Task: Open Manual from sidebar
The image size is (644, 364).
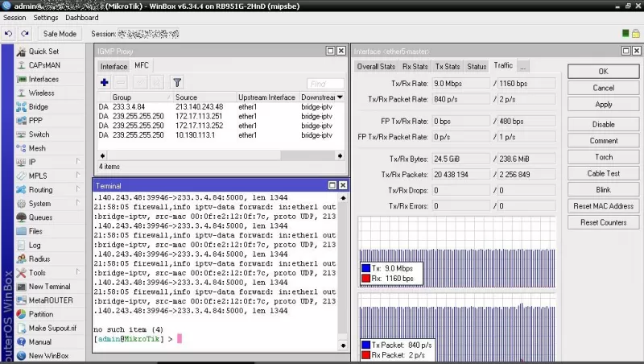Action: tap(39, 341)
